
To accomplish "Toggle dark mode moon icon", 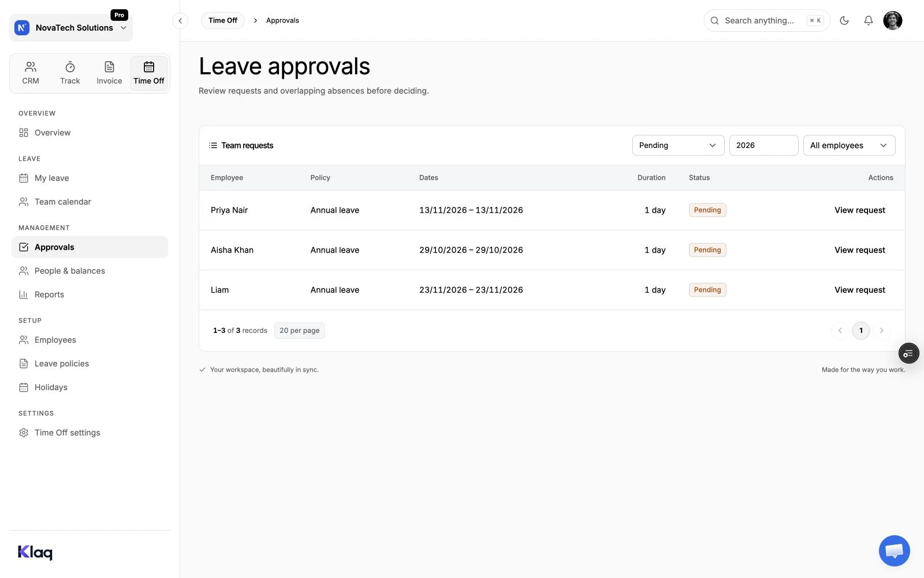I will click(x=844, y=21).
